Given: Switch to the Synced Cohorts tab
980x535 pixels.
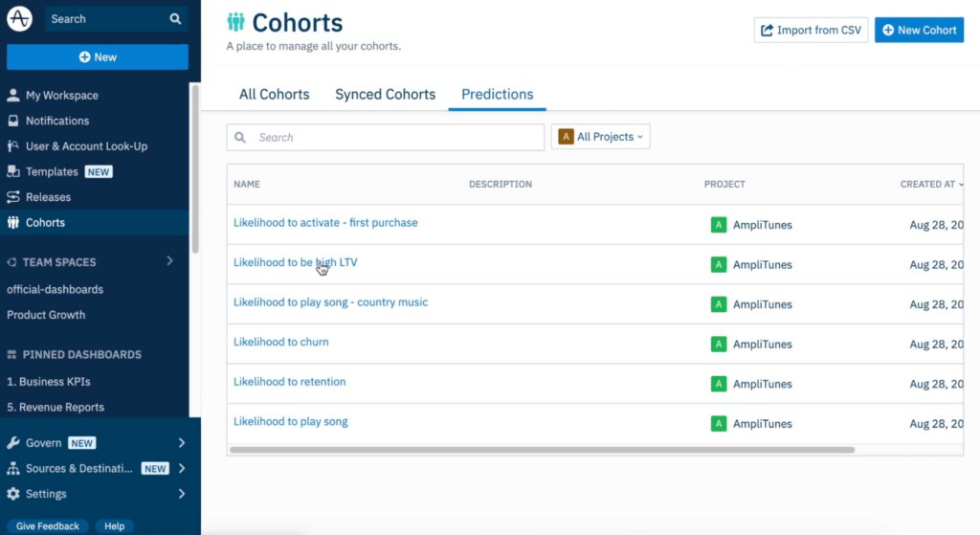Looking at the screenshot, I should (385, 94).
